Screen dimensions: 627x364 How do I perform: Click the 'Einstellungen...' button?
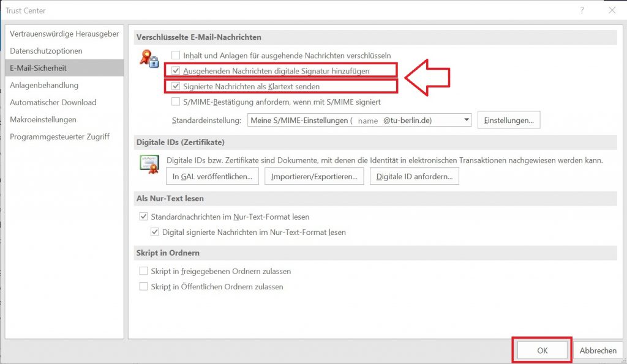509,121
